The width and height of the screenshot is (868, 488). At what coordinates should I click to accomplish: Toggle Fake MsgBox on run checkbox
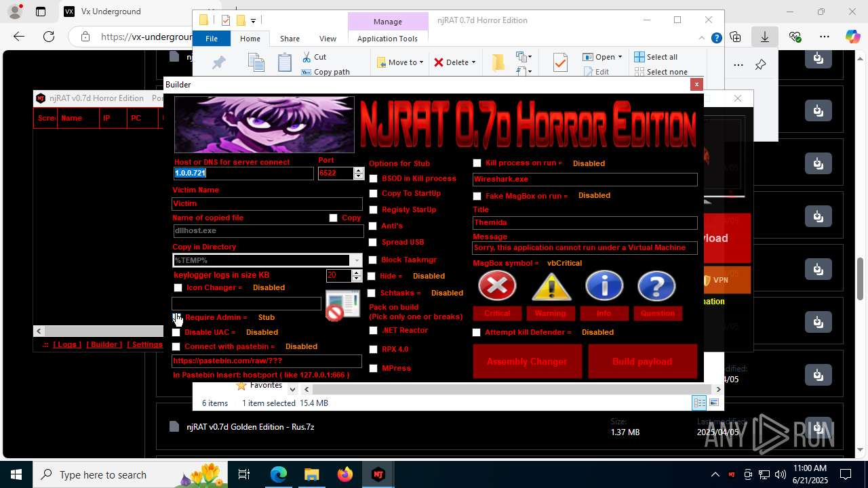477,196
